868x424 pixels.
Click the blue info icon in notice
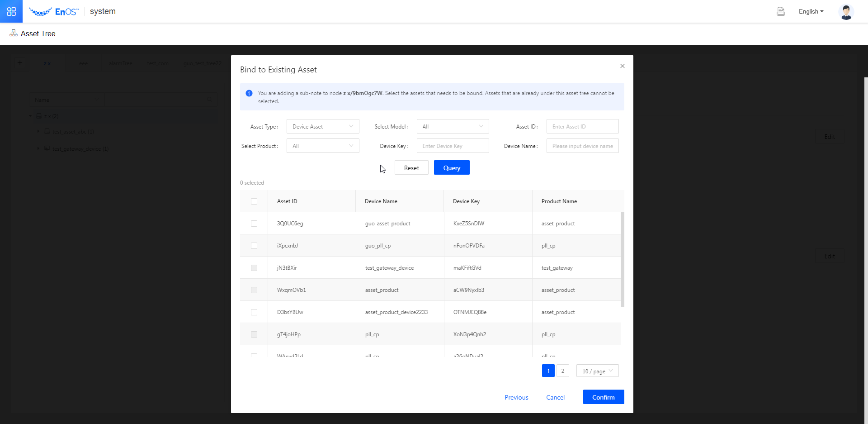point(249,93)
